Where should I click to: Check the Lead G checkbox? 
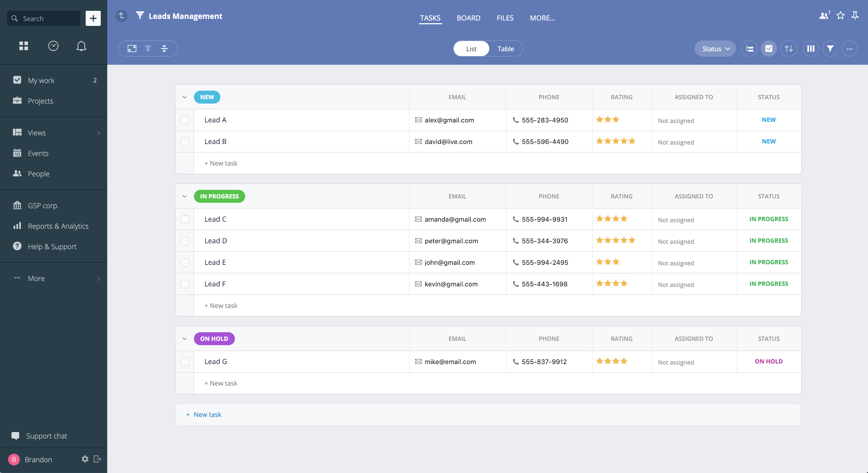click(x=185, y=362)
